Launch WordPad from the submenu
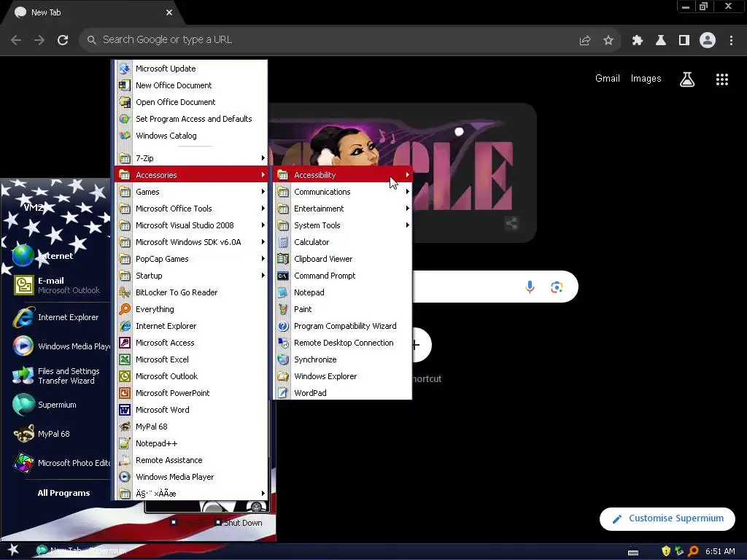 click(343, 393)
